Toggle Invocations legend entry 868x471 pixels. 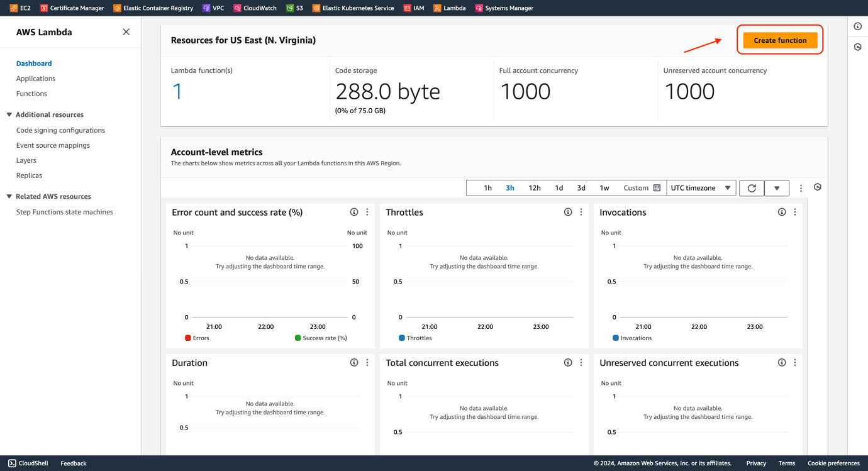[x=632, y=338]
